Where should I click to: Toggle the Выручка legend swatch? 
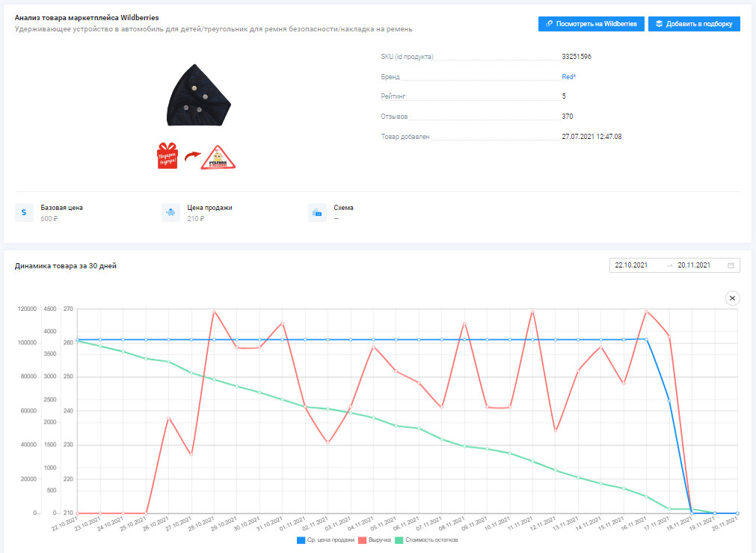(x=363, y=540)
